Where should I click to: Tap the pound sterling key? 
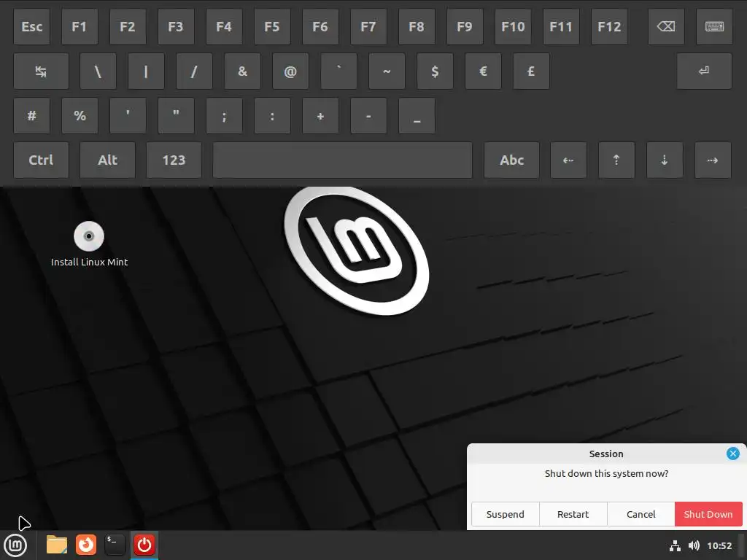(x=531, y=71)
